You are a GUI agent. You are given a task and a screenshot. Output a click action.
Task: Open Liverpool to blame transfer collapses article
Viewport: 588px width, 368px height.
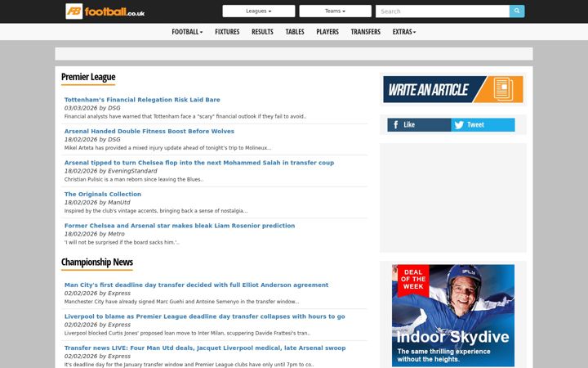[x=204, y=316]
